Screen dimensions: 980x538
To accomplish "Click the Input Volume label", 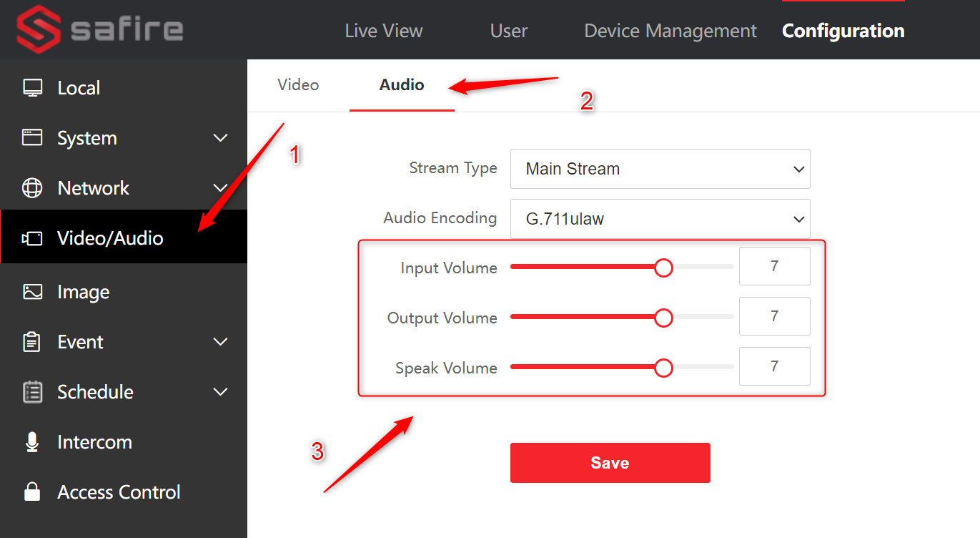I will tap(449, 268).
